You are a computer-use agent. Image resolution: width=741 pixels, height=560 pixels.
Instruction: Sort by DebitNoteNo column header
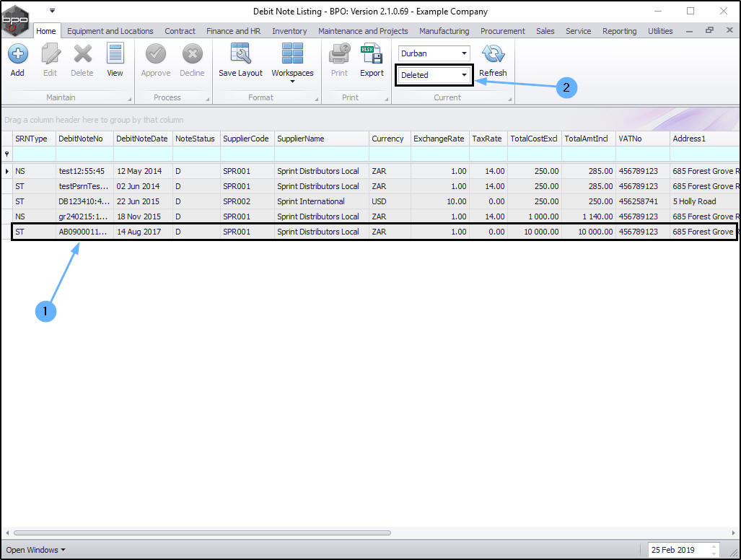click(x=84, y=139)
